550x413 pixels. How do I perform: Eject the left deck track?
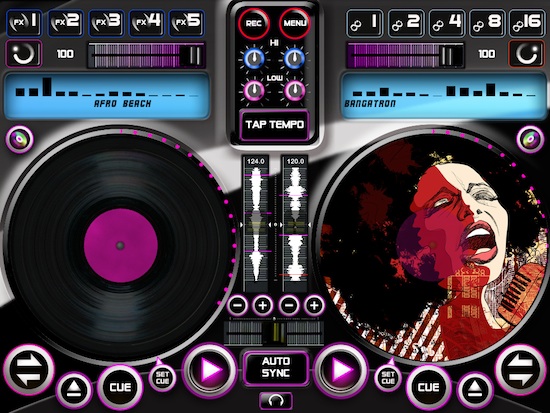[x=74, y=390]
